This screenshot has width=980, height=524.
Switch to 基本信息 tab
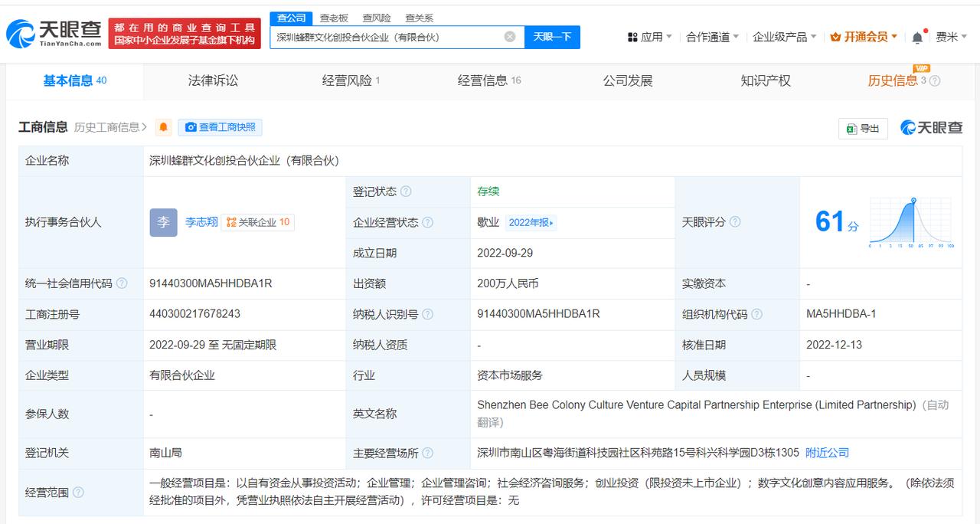75,80
